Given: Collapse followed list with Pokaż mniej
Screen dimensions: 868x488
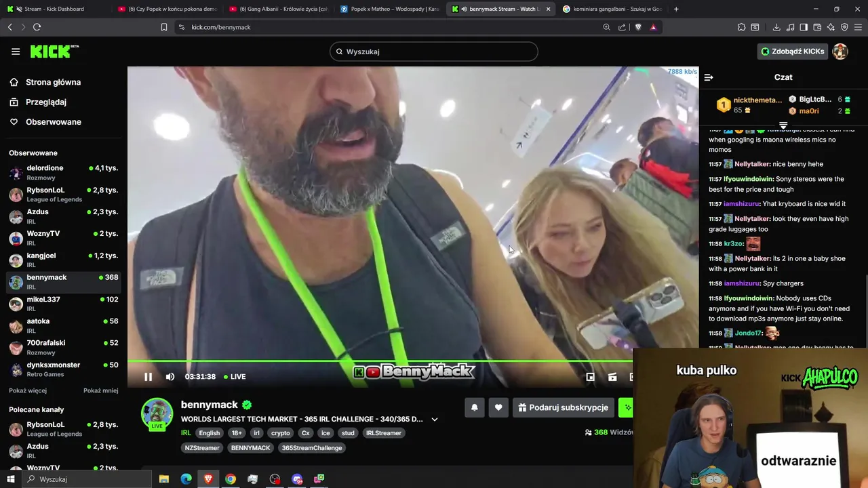Looking at the screenshot, I should [100, 390].
